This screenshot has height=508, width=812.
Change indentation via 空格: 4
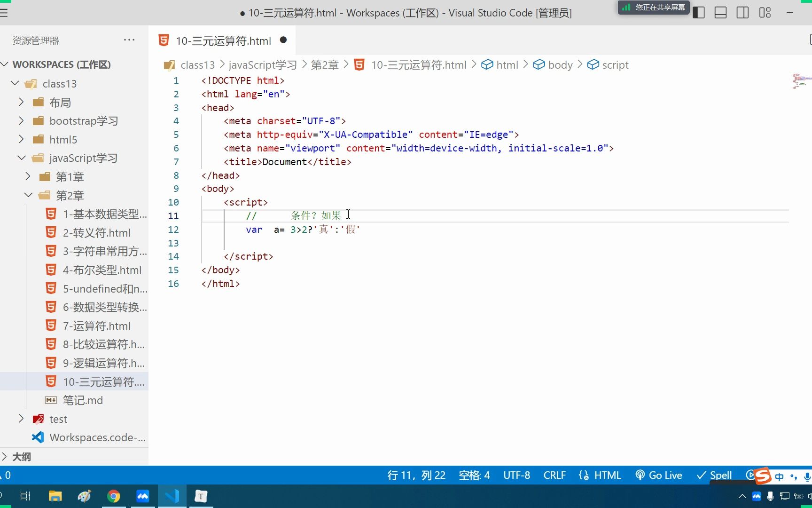[x=474, y=475]
